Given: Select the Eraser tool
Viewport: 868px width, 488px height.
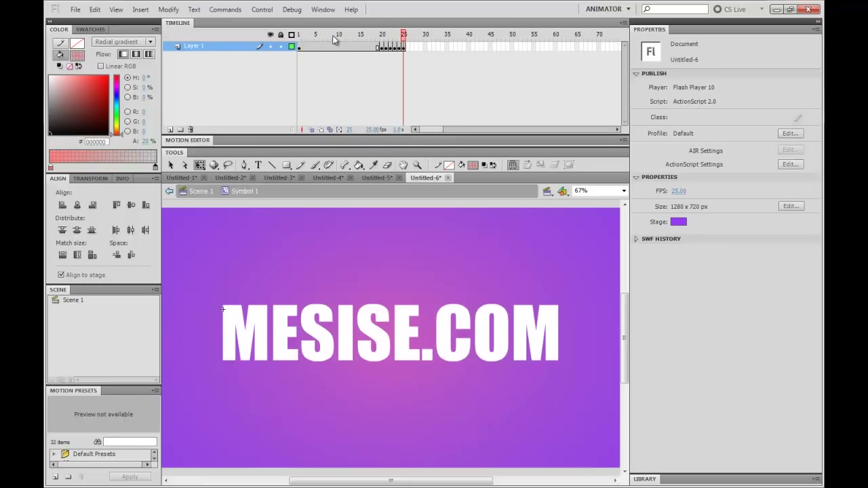Looking at the screenshot, I should coord(387,165).
